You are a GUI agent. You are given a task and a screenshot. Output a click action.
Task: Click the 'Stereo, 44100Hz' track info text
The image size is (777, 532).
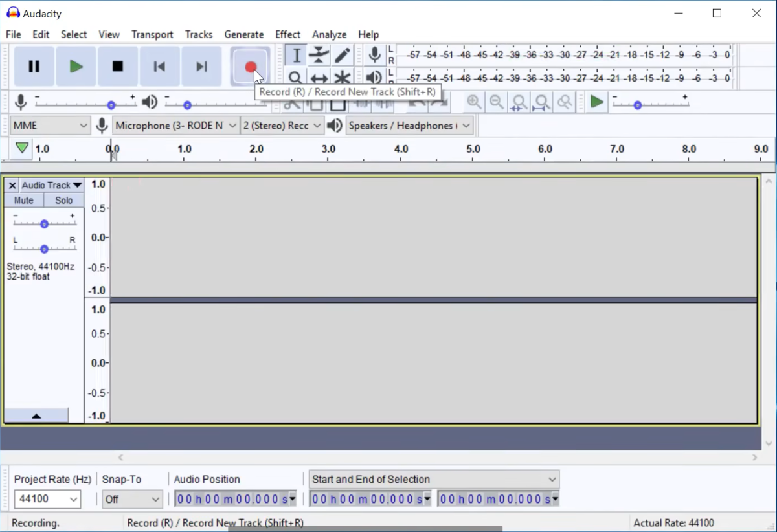(40, 267)
